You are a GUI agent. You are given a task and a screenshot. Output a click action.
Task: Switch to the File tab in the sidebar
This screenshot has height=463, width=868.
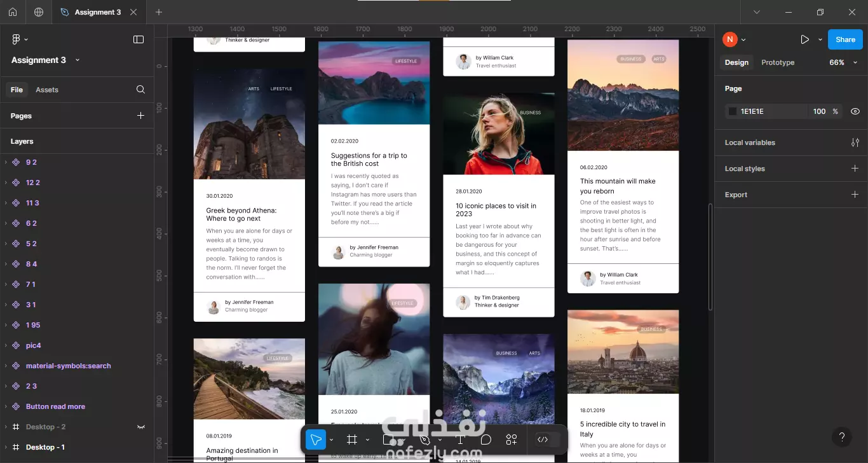[17, 90]
